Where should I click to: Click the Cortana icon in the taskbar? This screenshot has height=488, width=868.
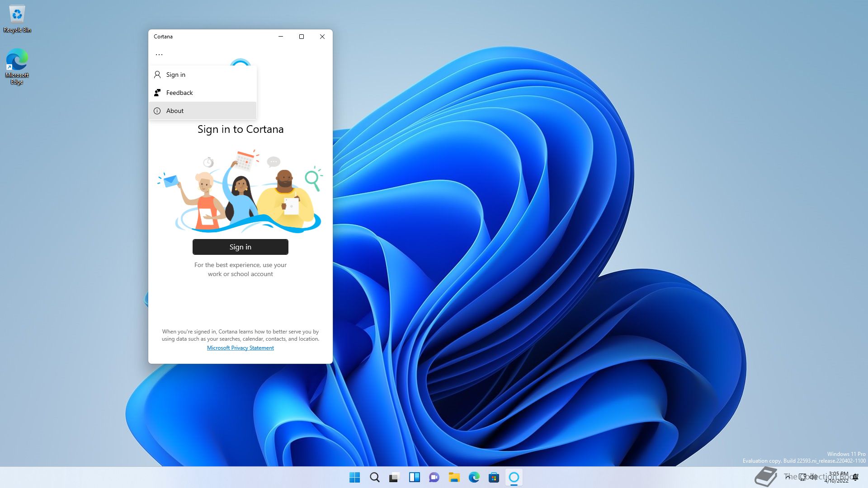tap(514, 477)
